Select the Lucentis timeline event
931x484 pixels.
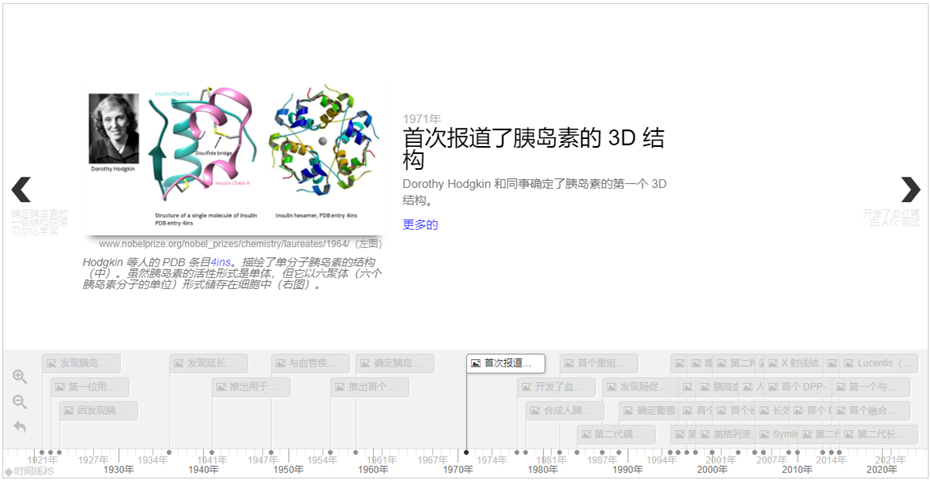point(880,363)
